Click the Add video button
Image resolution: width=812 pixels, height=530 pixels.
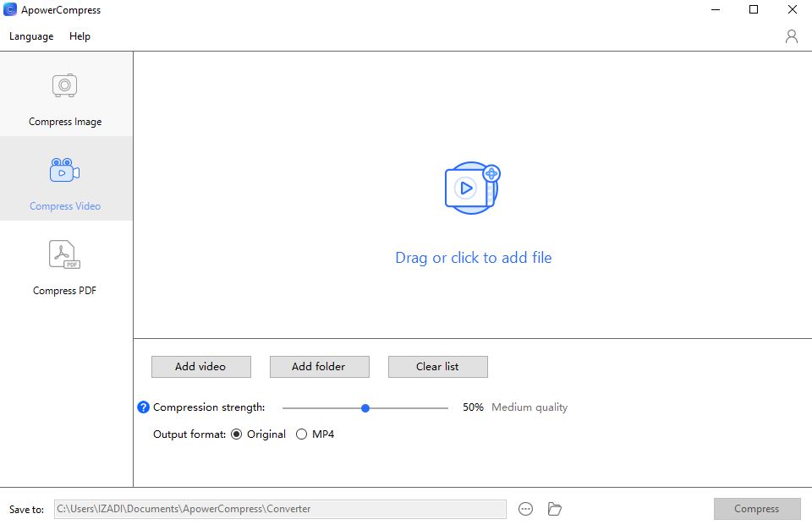200,367
